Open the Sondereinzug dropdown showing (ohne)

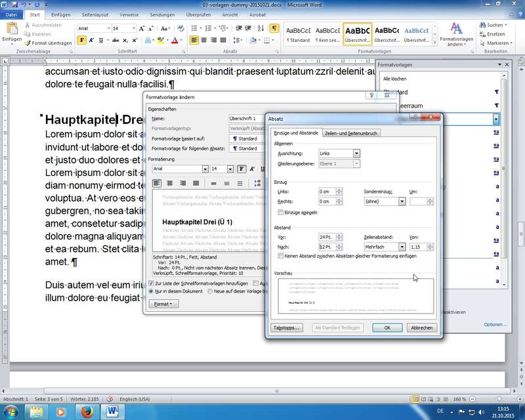[x=402, y=201]
